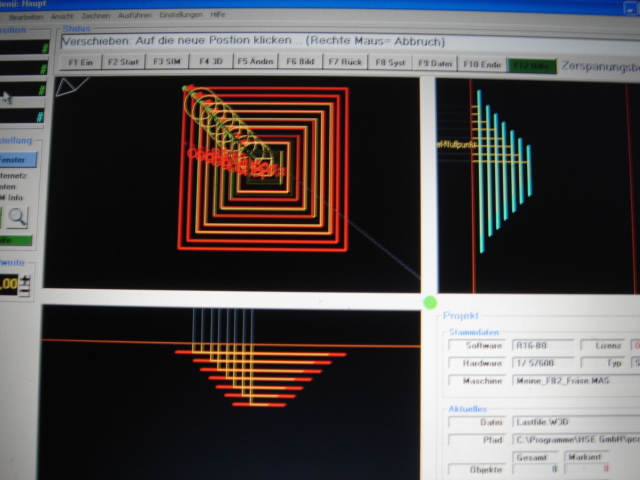
Task: Open the Bearbeiten menu
Action: coord(24,15)
